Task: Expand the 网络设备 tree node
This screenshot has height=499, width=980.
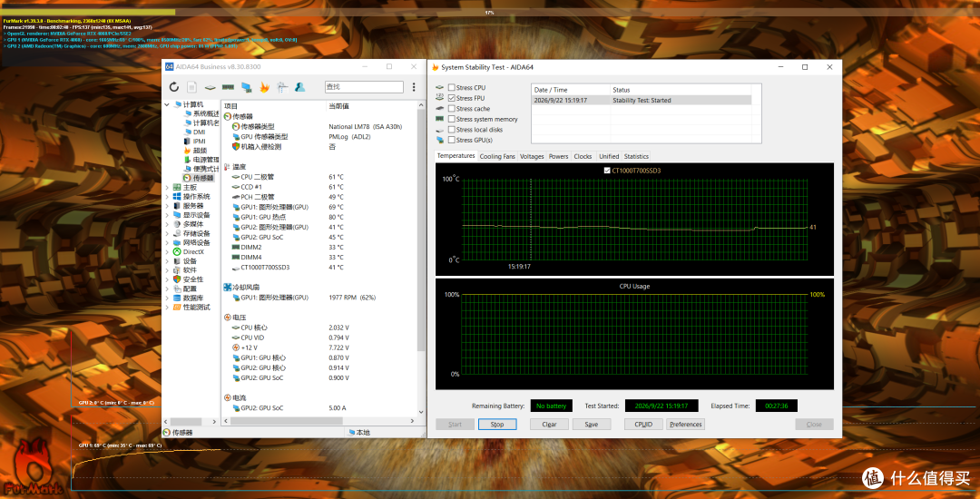Action: (167, 242)
